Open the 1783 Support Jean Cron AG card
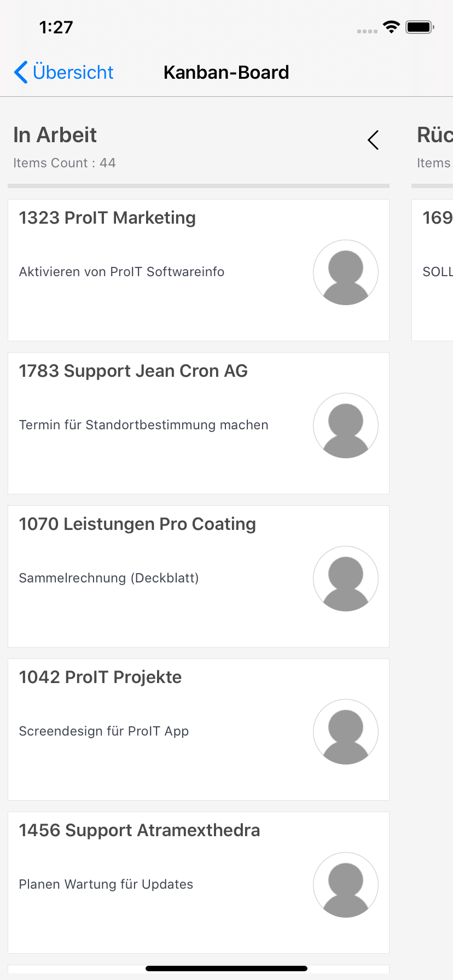Image resolution: width=453 pixels, height=980 pixels. click(133, 371)
